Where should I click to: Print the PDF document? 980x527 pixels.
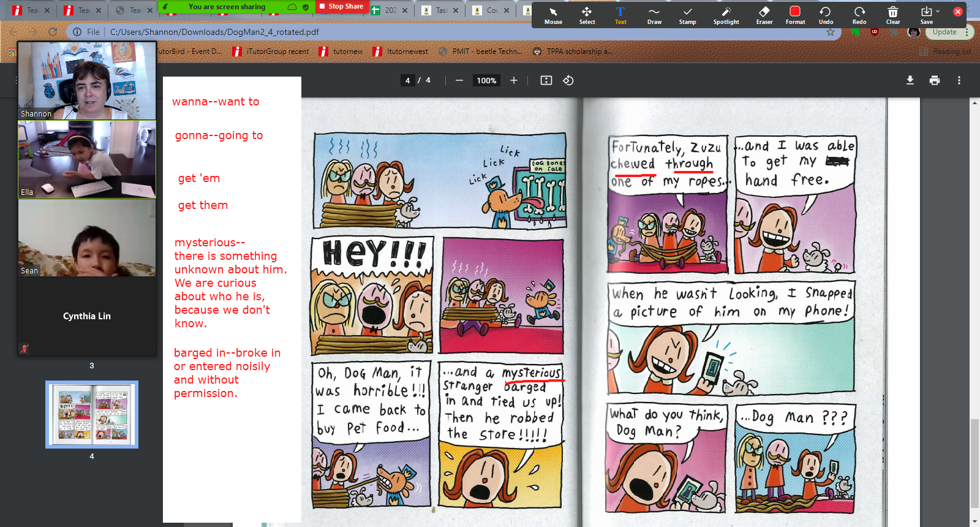coord(935,80)
